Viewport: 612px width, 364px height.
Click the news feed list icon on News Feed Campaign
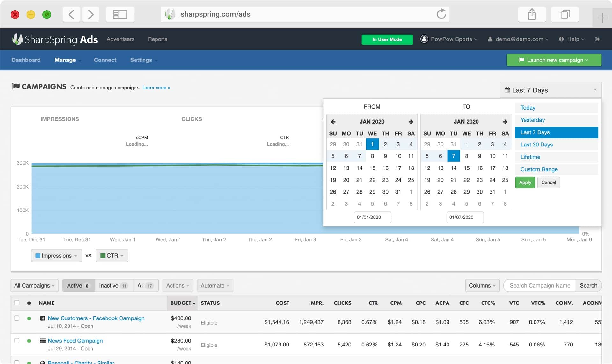(43, 340)
